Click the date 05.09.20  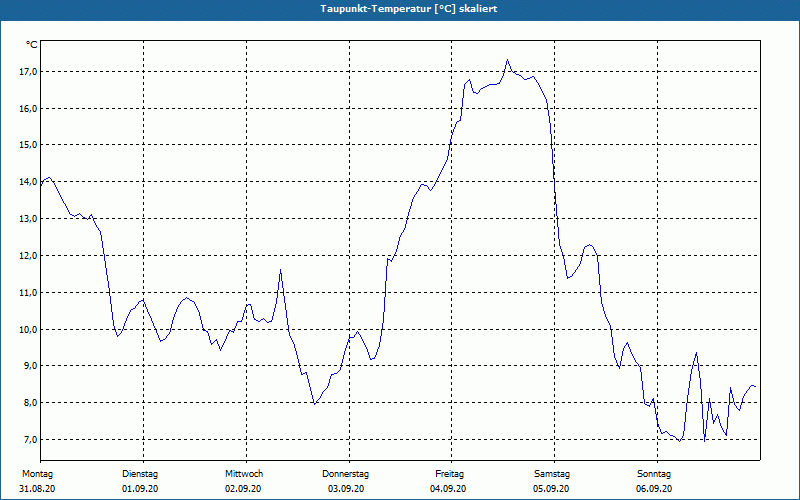click(551, 489)
